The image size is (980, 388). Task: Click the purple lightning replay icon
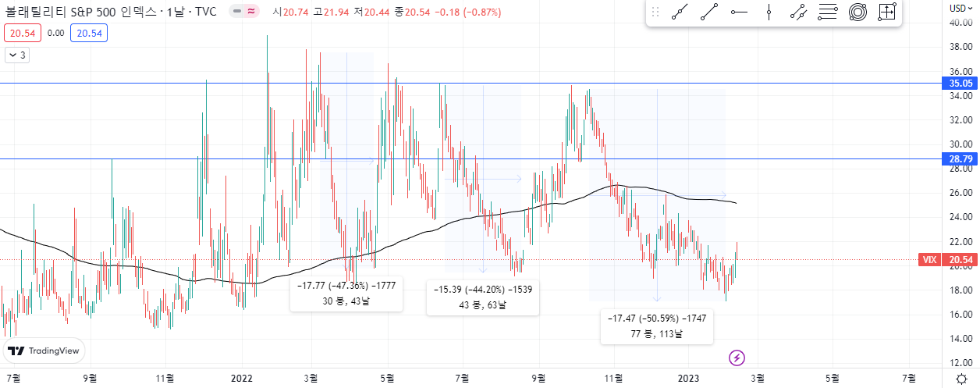click(x=737, y=358)
